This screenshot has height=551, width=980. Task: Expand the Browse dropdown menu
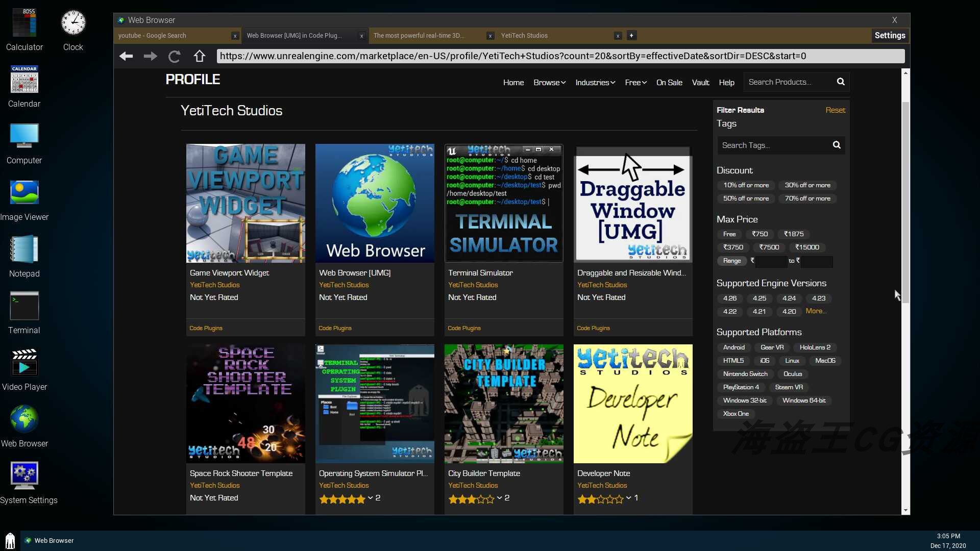click(549, 83)
